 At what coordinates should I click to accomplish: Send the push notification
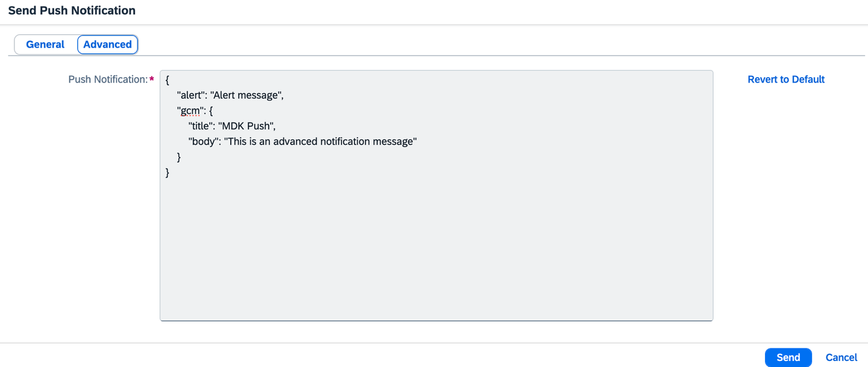click(788, 357)
